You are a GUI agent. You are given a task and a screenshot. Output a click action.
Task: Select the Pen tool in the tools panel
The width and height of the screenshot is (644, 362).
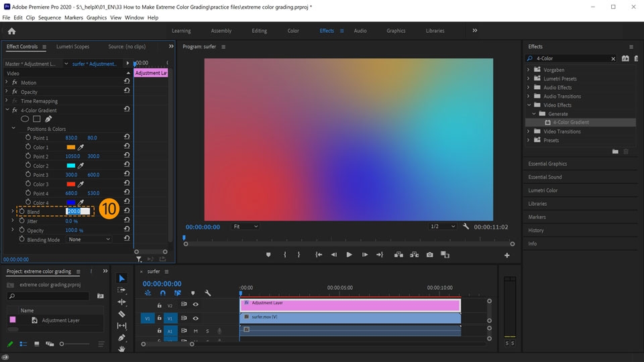coord(121,338)
